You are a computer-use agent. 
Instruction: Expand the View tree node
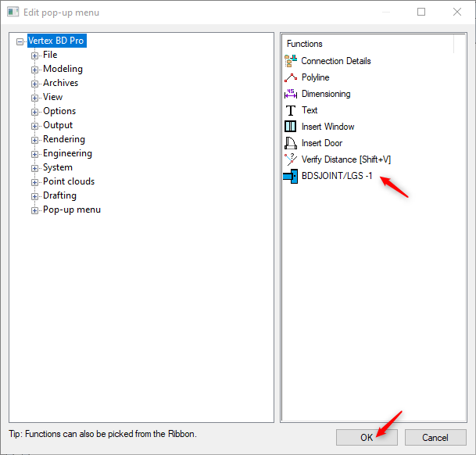tap(34, 98)
